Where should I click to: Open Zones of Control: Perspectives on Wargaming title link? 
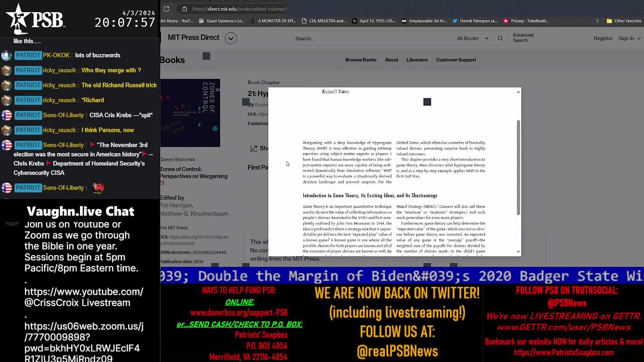tap(194, 172)
